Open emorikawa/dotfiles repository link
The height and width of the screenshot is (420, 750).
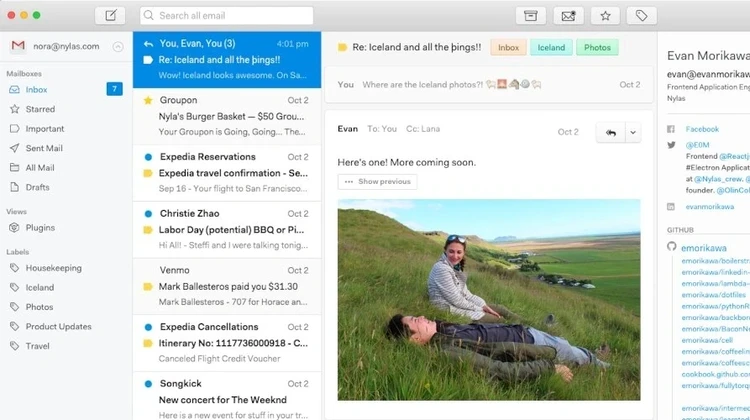(713, 295)
